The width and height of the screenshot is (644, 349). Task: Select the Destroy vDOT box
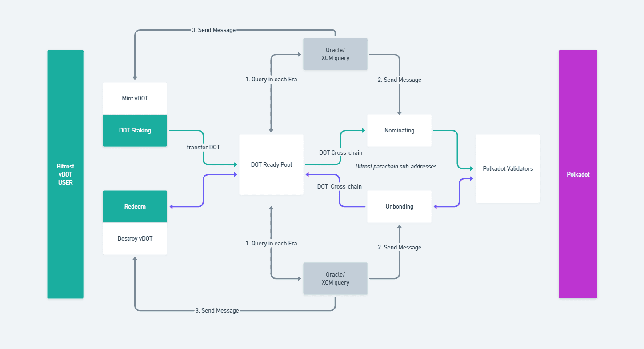135,238
